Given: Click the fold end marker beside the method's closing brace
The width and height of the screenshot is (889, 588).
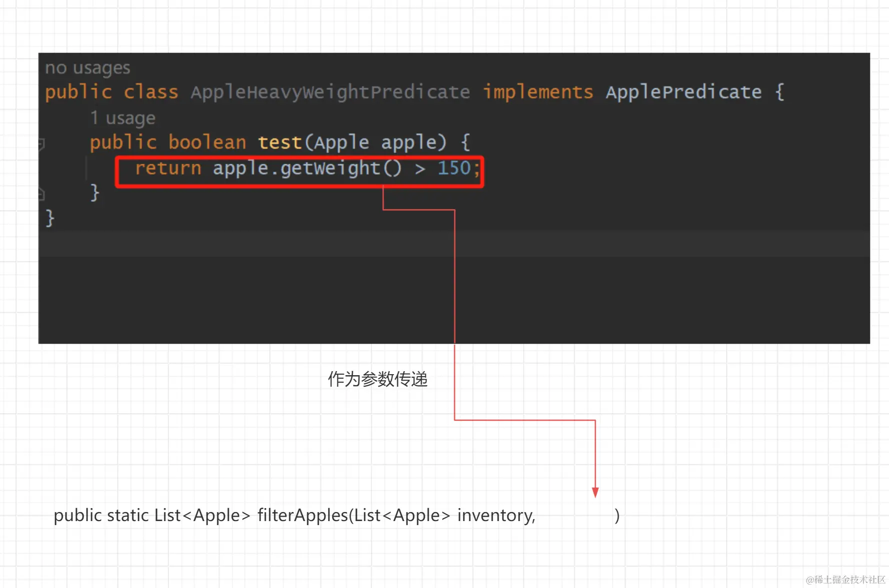Looking at the screenshot, I should tap(42, 194).
